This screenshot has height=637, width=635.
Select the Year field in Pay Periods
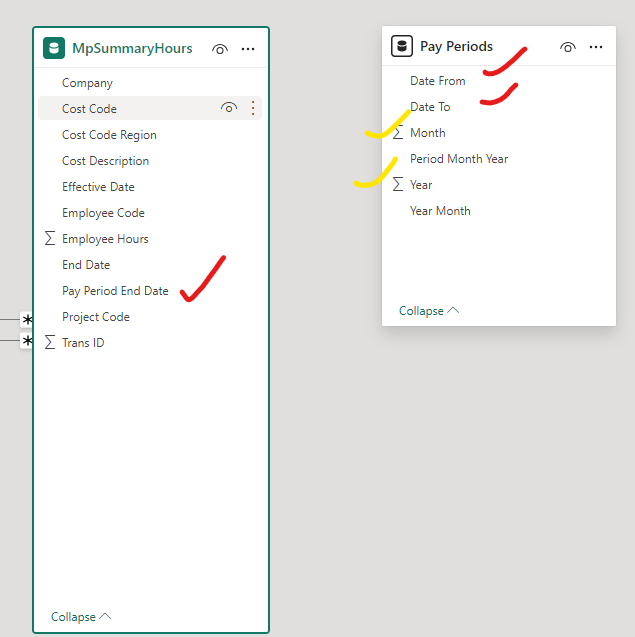click(420, 185)
